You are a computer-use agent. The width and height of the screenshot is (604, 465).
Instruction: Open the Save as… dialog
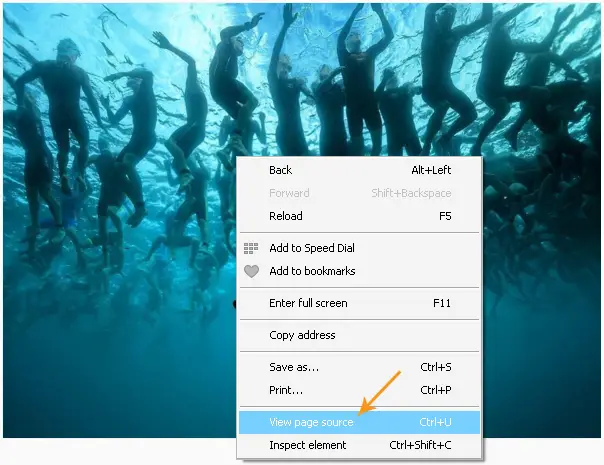359,367
